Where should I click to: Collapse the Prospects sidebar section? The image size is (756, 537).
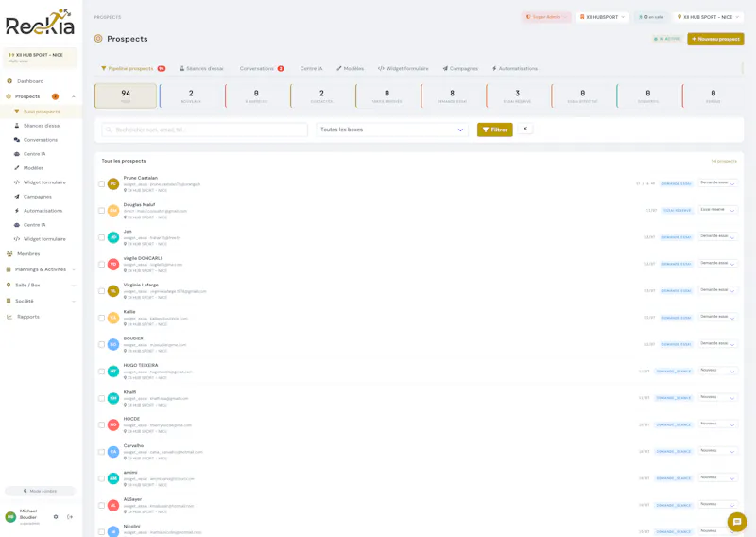(x=74, y=96)
